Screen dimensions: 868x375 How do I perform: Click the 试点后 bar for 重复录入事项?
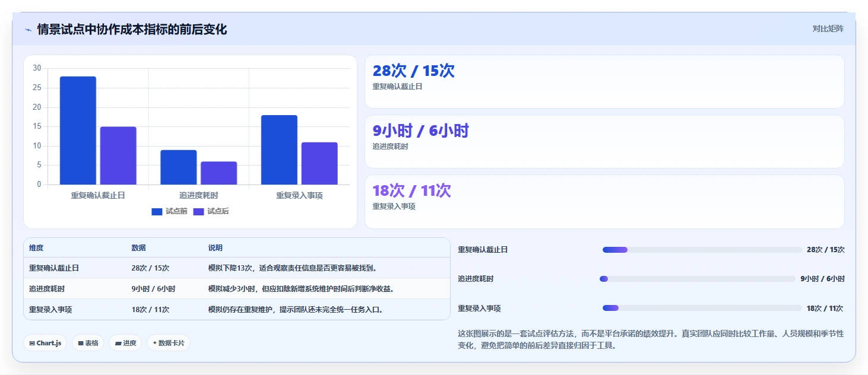pos(319,163)
